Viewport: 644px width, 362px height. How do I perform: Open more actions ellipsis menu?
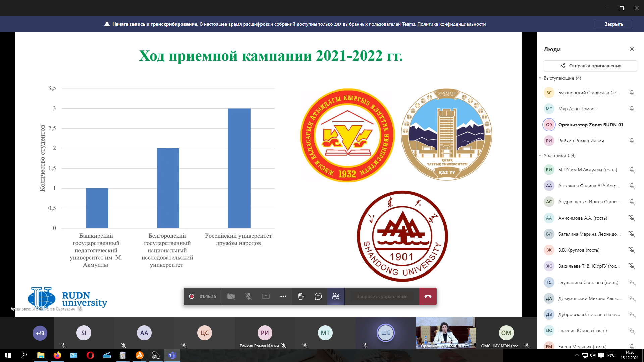[x=283, y=296]
